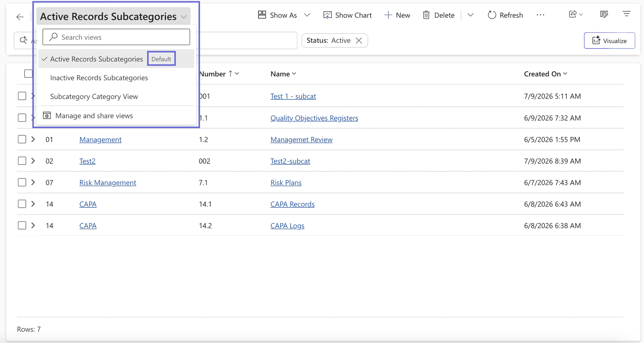Click the Delete trash can button
644x343 pixels.
click(439, 15)
